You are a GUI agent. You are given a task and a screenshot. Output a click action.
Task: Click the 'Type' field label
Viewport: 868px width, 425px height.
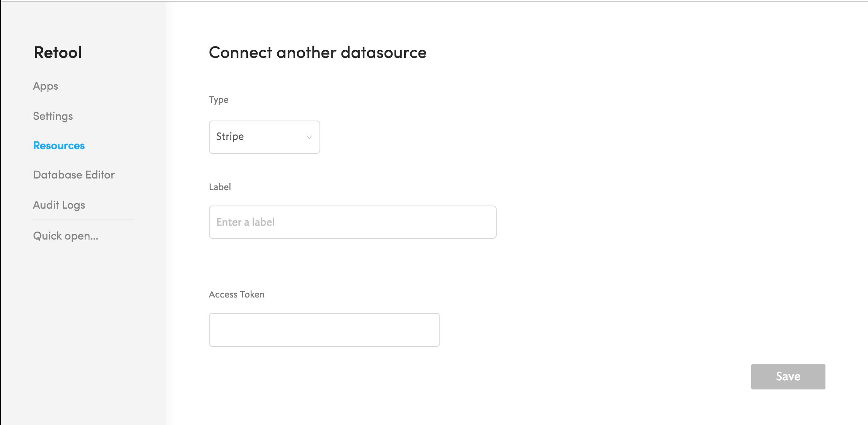coord(219,100)
